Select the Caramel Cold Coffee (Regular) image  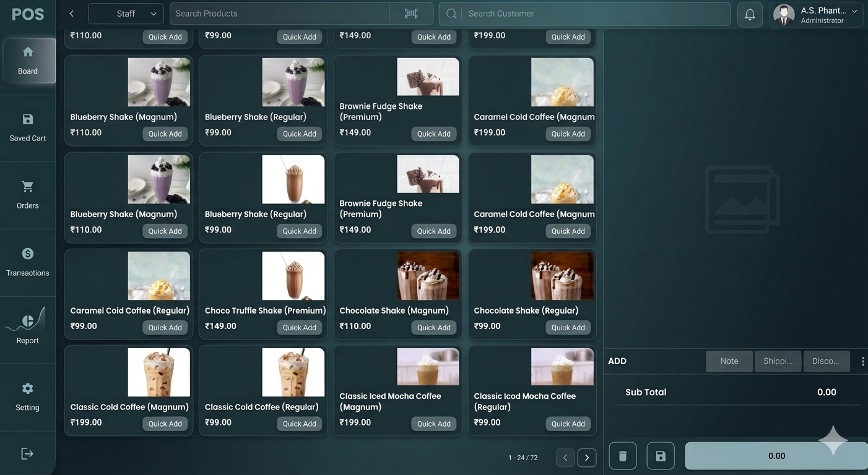[x=159, y=276]
